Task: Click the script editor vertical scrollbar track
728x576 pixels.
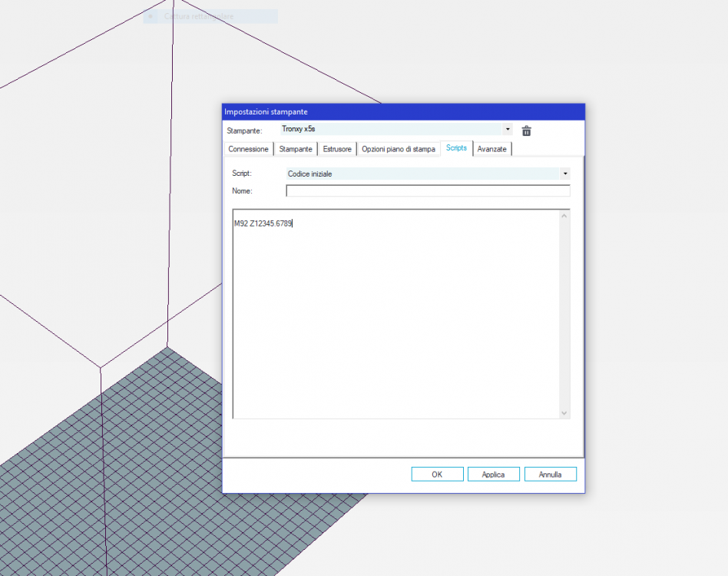Action: (x=564, y=315)
